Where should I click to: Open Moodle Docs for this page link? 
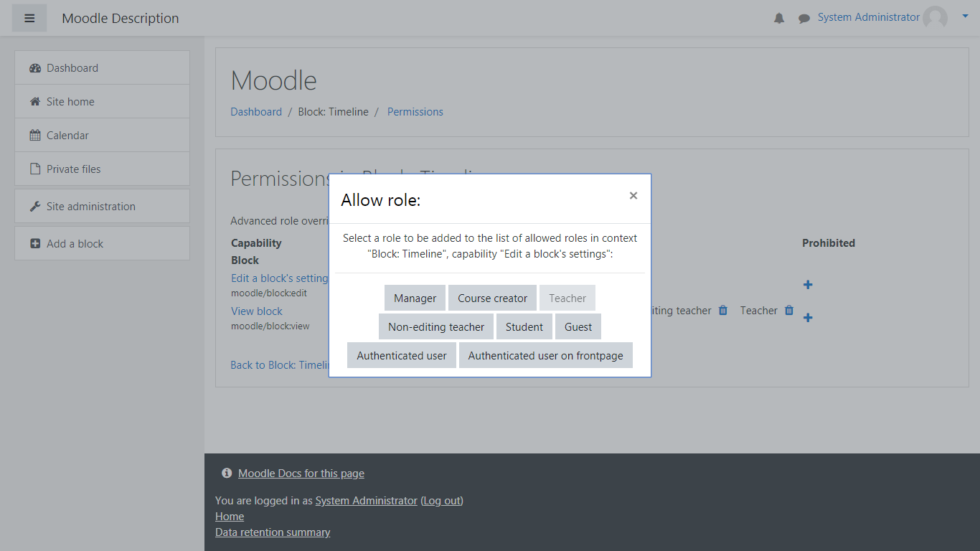(301, 474)
